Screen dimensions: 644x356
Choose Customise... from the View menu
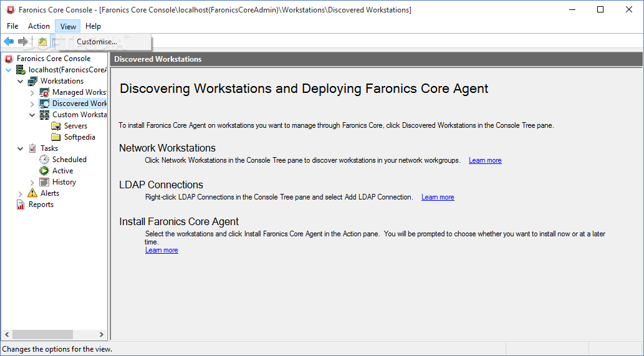click(x=97, y=42)
